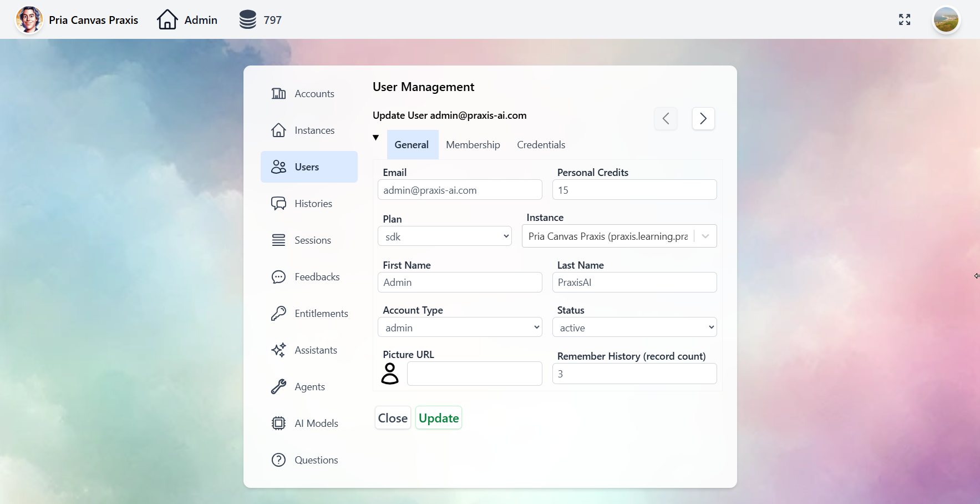Click the Entitlements key icon

pyautogui.click(x=278, y=313)
